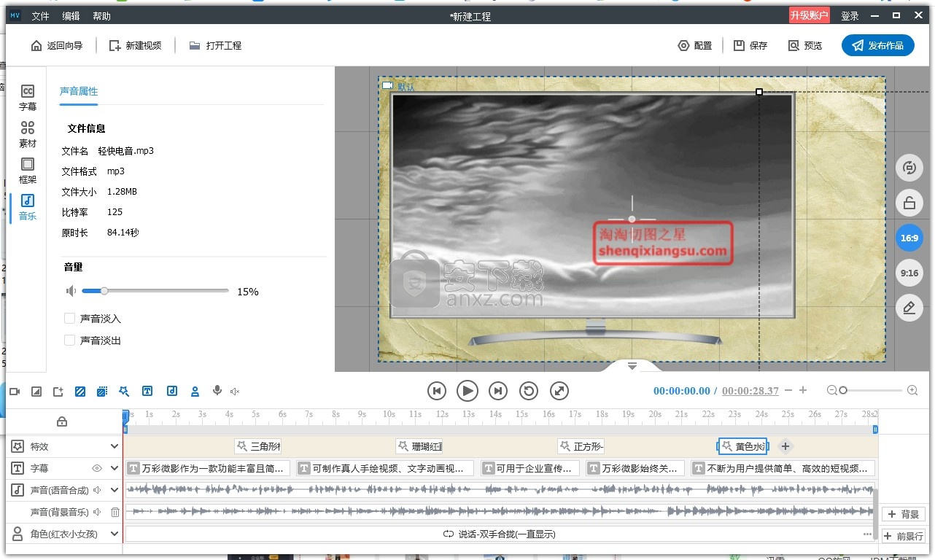
Task: Click 打开工程 button
Action: 215,45
